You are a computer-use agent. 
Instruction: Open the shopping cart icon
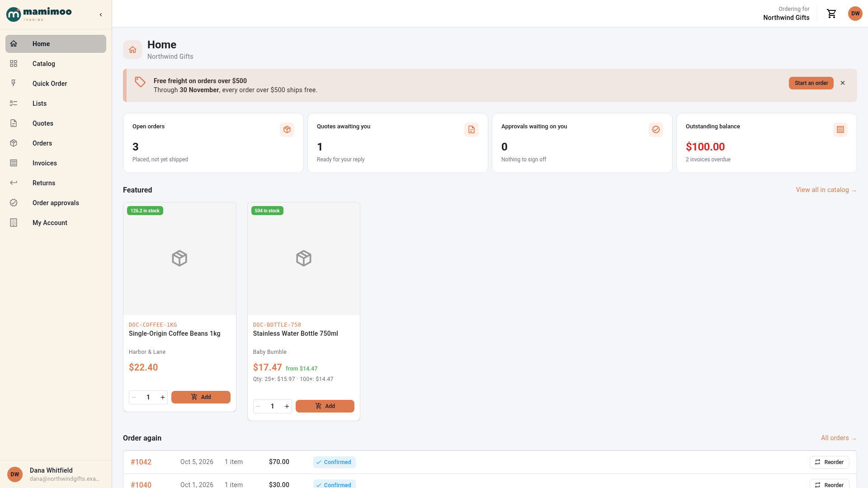832,14
